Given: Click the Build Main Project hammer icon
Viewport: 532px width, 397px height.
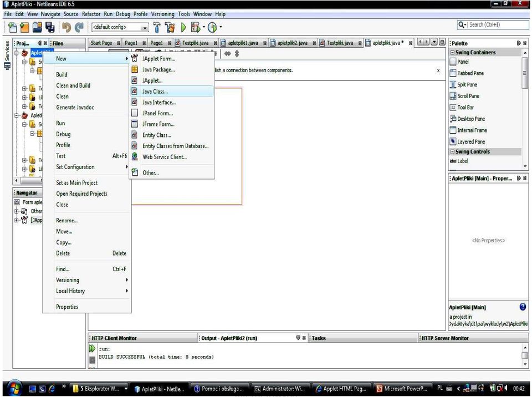Looking at the screenshot, I should tap(157, 27).
